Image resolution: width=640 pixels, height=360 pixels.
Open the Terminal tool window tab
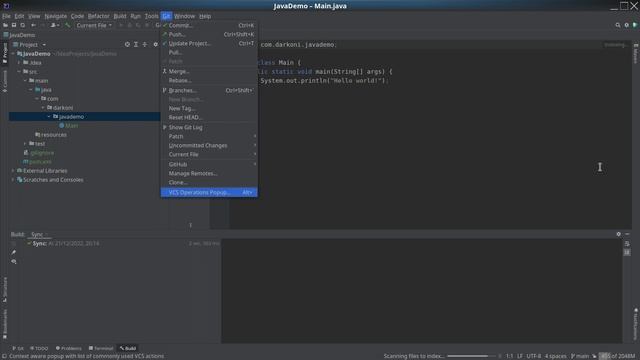pyautogui.click(x=101, y=348)
